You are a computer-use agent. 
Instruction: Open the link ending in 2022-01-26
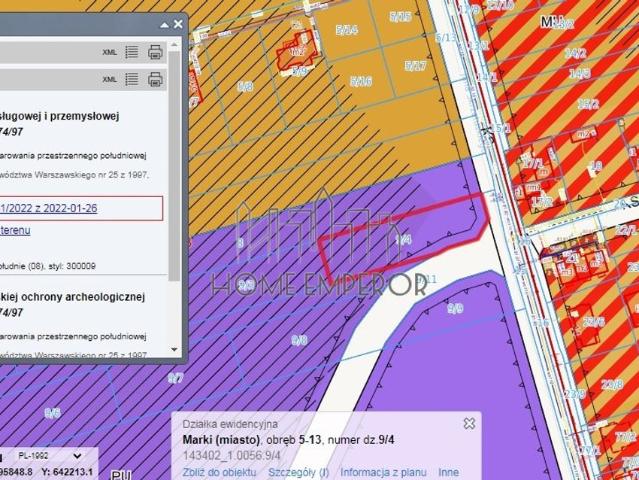(x=50, y=208)
